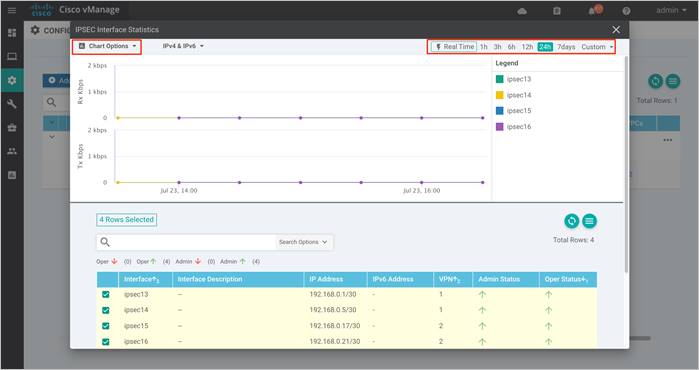Select the 24h time range
Image resolution: width=699 pixels, height=370 pixels.
545,47
